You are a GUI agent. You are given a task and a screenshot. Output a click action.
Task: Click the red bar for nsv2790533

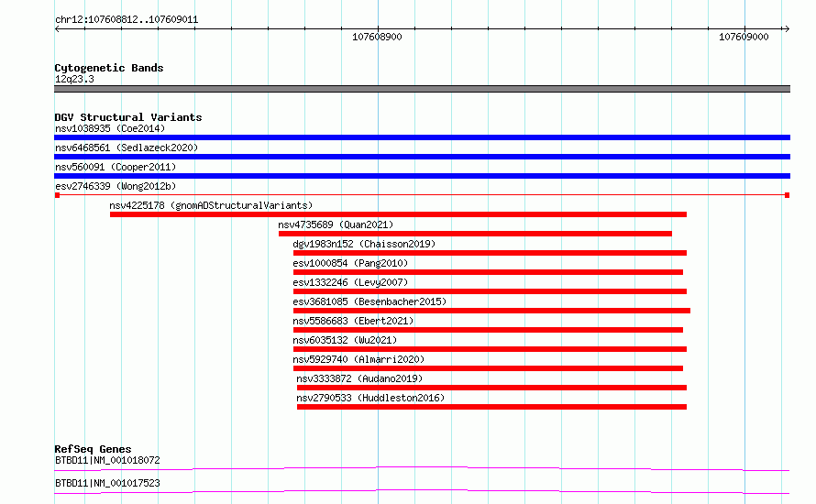(491, 407)
